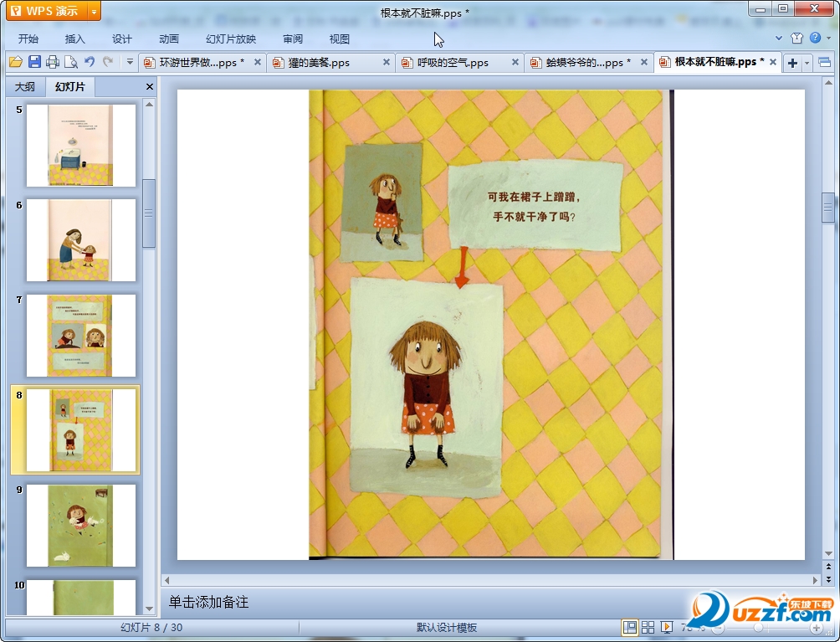The width and height of the screenshot is (840, 642).
Task: Open the WPS 演示 application menu dropdown arrow
Action: [93, 11]
